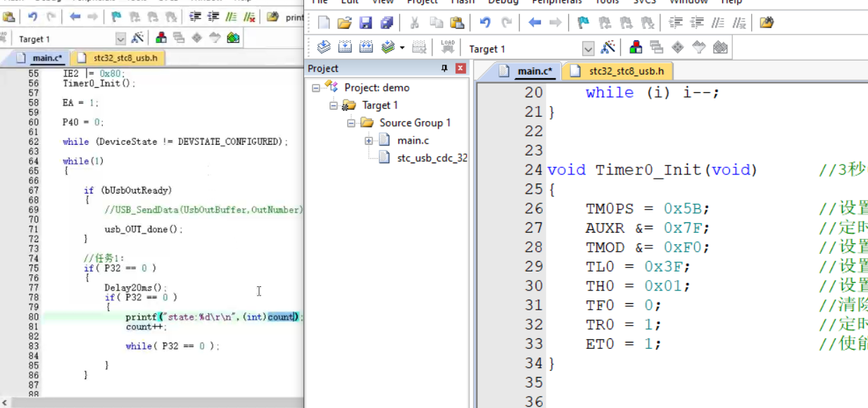This screenshot has height=408, width=868.
Task: Navigate backwards in the left window
Action: (x=75, y=17)
